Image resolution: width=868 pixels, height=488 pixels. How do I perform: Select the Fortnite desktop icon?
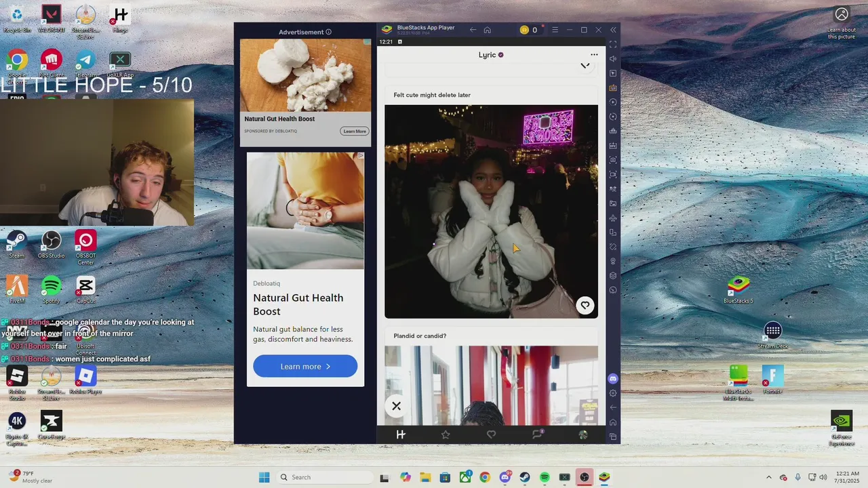click(x=772, y=380)
